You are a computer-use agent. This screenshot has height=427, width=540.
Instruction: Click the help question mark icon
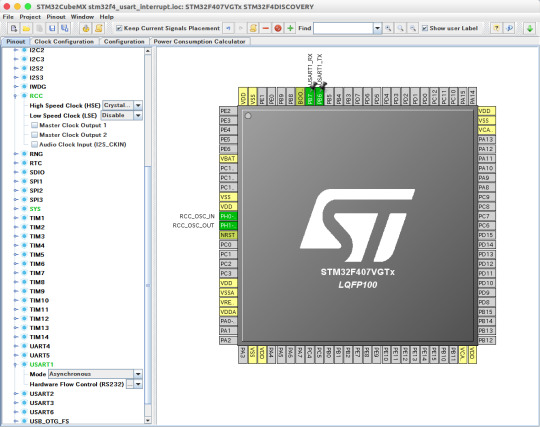pos(496,28)
